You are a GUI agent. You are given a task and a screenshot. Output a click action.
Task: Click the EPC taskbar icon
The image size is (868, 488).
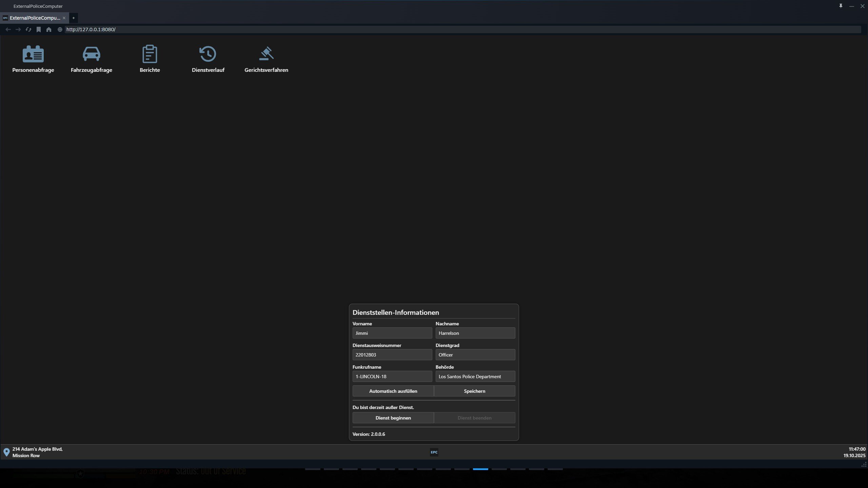(x=434, y=452)
